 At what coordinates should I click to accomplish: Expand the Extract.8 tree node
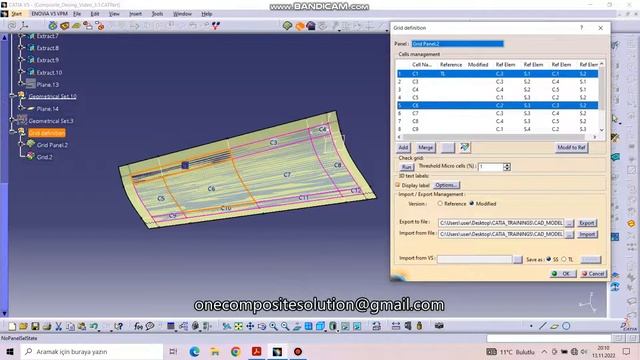(x=22, y=48)
